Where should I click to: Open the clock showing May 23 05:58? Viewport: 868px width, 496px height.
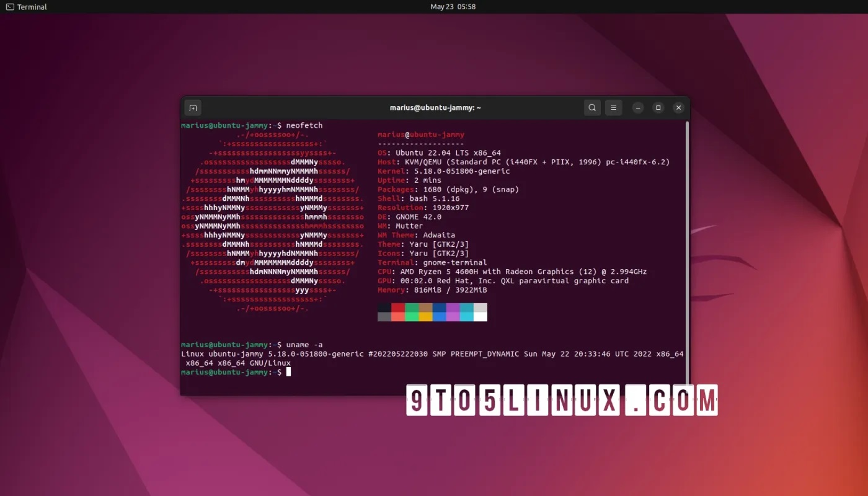[453, 7]
